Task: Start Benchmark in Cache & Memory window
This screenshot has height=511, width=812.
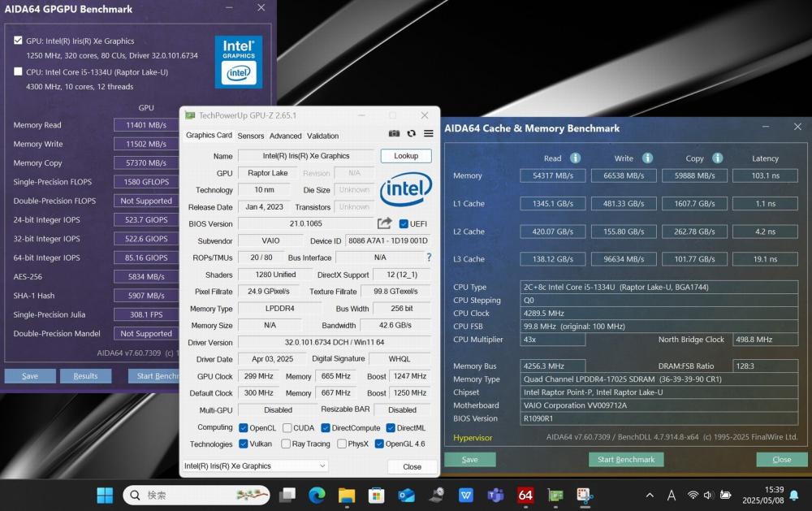Action: tap(626, 459)
